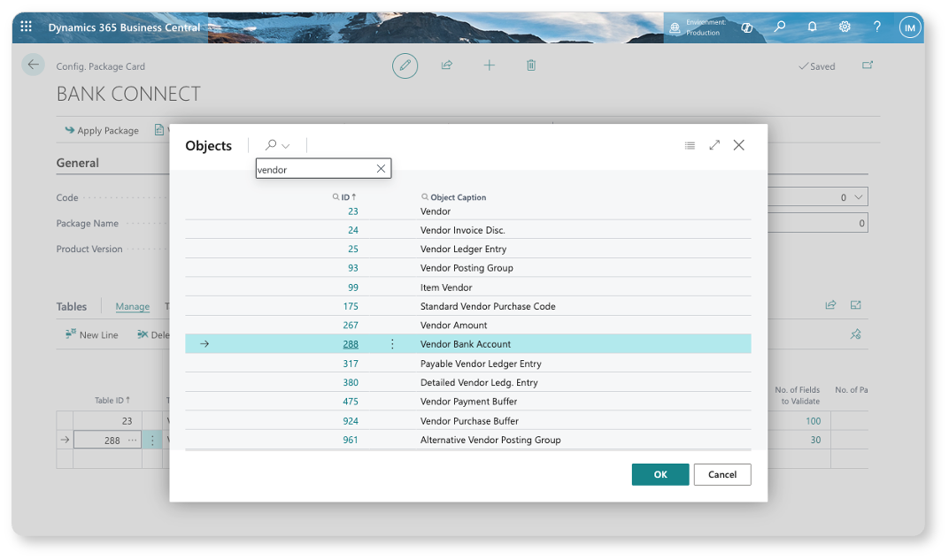Screen dimensions: 949x560
Task: Cancel the Objects dialog
Action: point(722,475)
